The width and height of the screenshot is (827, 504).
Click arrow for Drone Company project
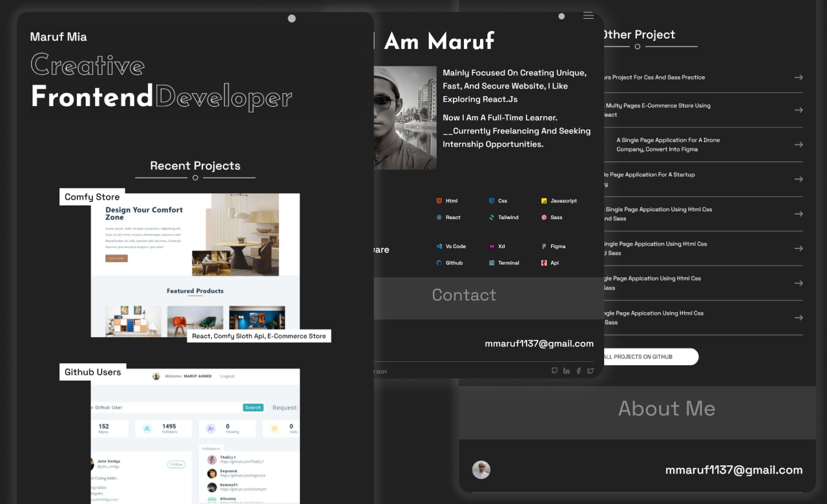click(x=799, y=145)
